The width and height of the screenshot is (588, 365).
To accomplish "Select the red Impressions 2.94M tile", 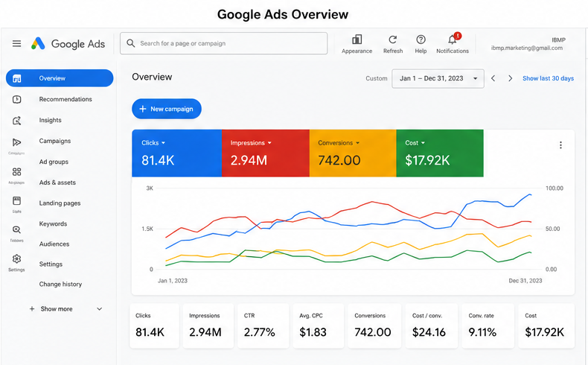I will pyautogui.click(x=266, y=153).
